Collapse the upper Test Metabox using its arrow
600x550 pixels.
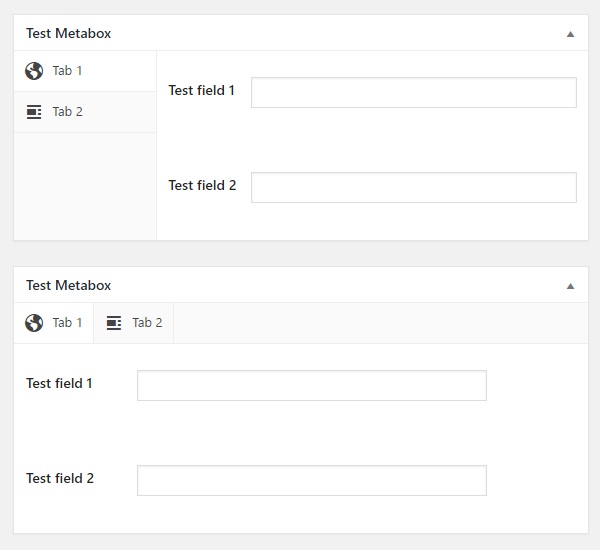point(570,34)
